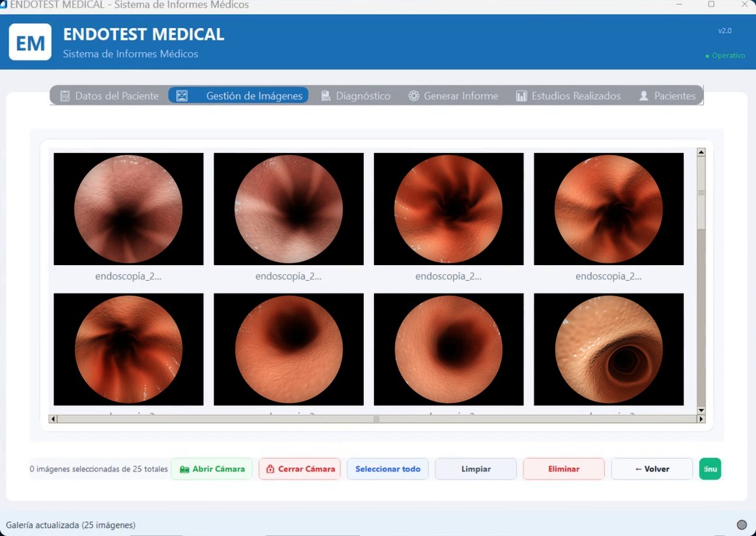Go back using the Volver button
The height and width of the screenshot is (536, 756).
coord(652,469)
